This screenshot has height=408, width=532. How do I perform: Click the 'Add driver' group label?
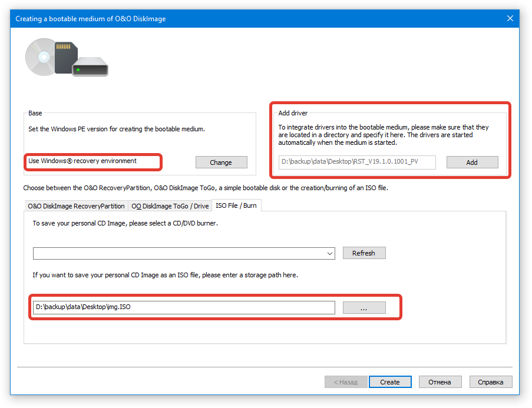293,113
